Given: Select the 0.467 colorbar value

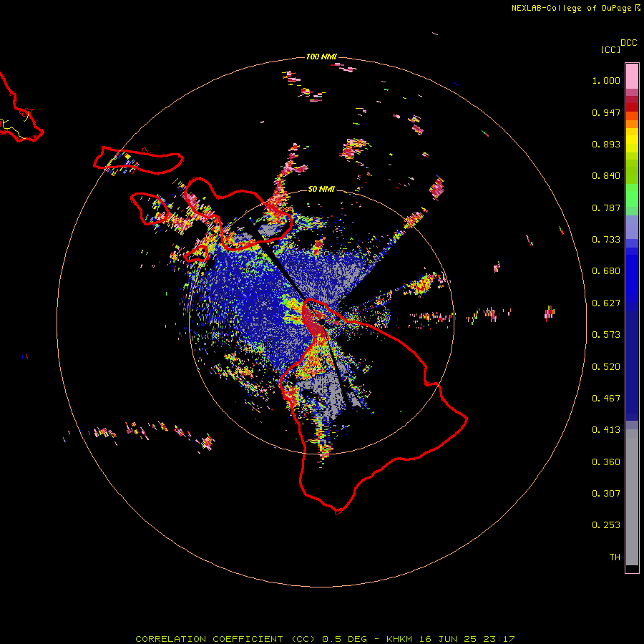Looking at the screenshot, I should pos(606,399).
